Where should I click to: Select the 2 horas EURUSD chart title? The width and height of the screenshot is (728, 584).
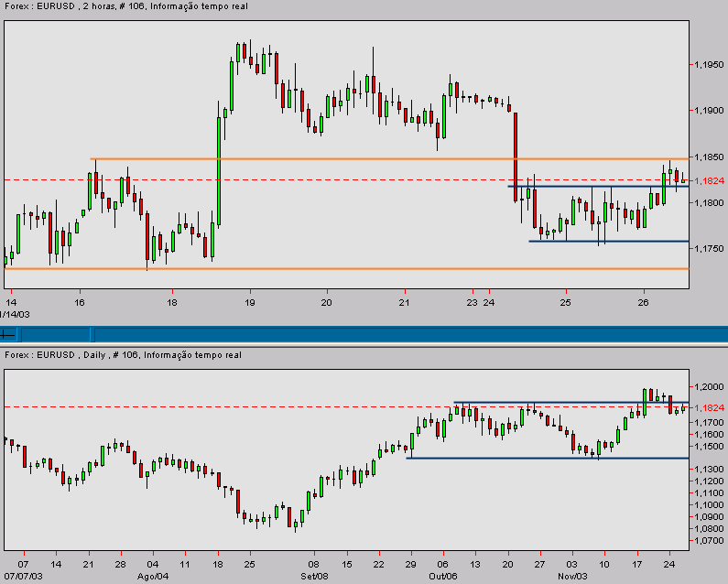click(125, 6)
